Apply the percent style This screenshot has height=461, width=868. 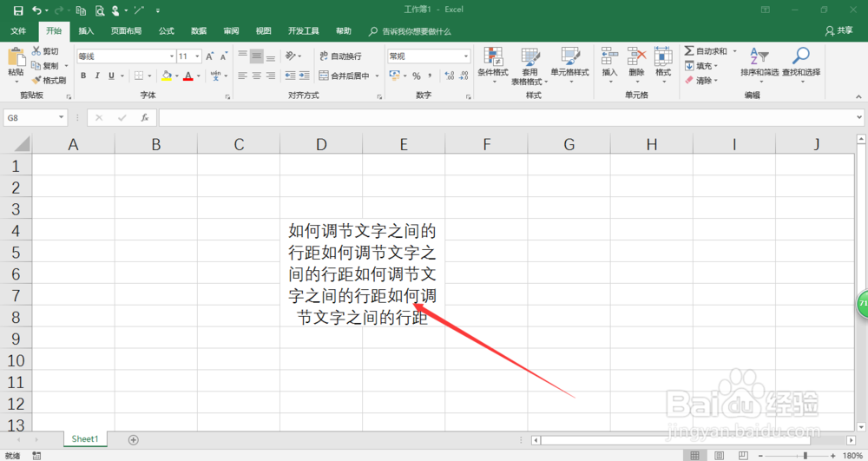[x=417, y=76]
